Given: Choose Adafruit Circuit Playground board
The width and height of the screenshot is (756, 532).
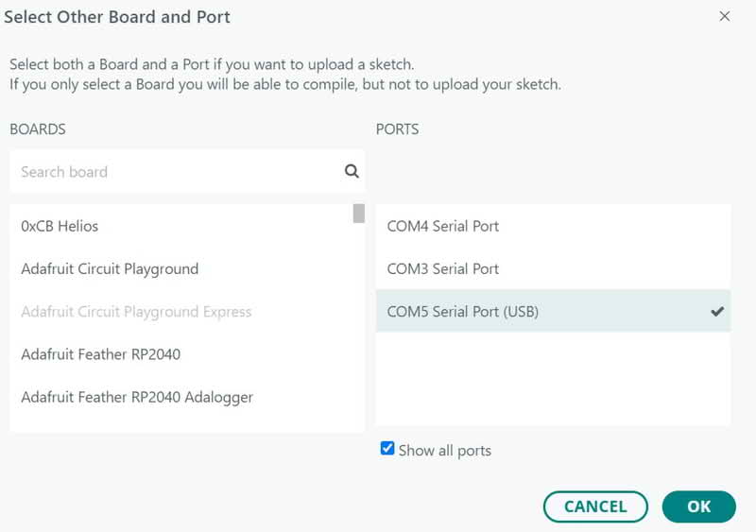Looking at the screenshot, I should (110, 268).
